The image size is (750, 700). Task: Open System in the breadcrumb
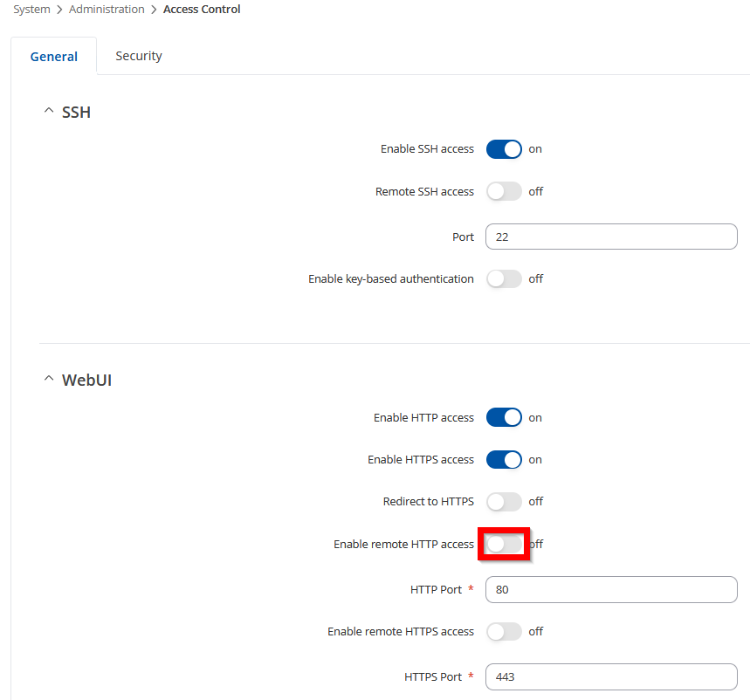tap(31, 9)
